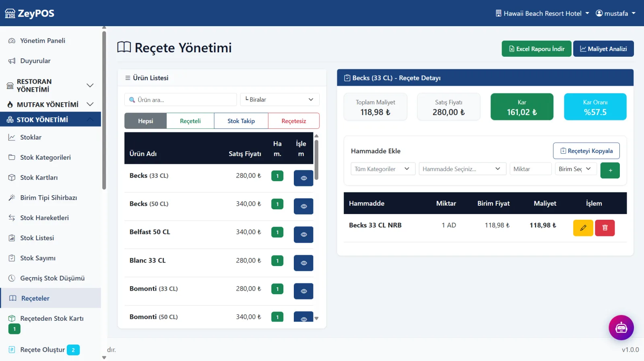View recipe for Becks (50 CL)
This screenshot has height=361, width=644.
(x=303, y=206)
